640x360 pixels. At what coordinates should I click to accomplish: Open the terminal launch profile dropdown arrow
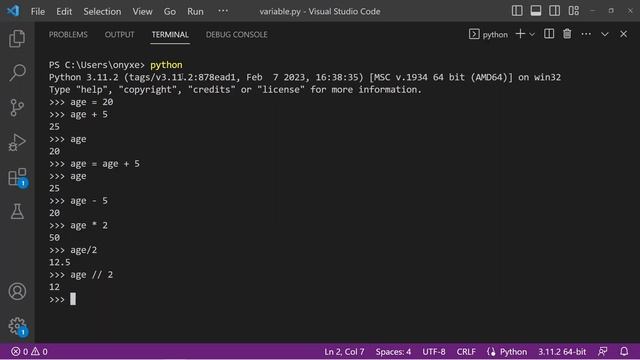point(532,35)
